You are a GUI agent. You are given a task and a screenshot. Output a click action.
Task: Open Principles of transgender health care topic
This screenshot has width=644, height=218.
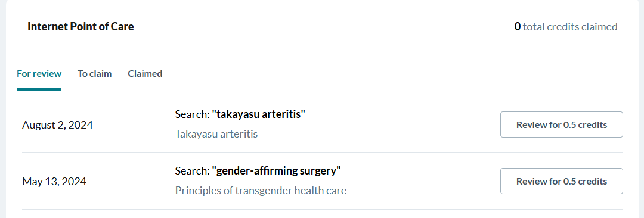261,191
